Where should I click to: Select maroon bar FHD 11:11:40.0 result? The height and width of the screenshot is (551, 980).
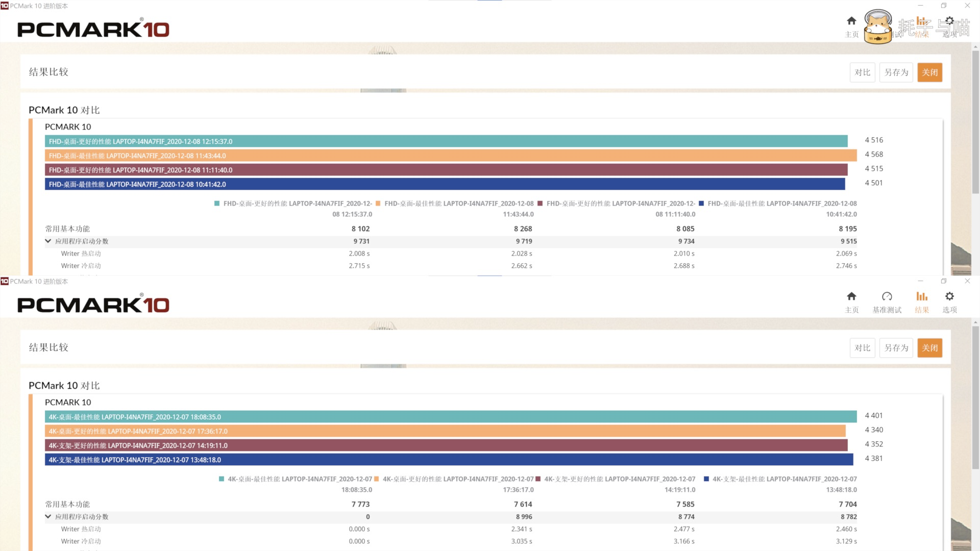coord(446,170)
